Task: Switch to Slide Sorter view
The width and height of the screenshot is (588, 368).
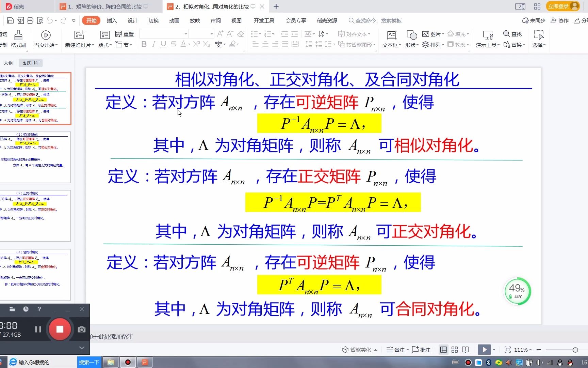Action: point(455,350)
